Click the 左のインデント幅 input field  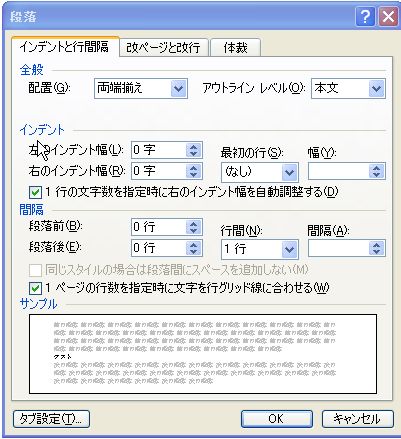(x=159, y=150)
